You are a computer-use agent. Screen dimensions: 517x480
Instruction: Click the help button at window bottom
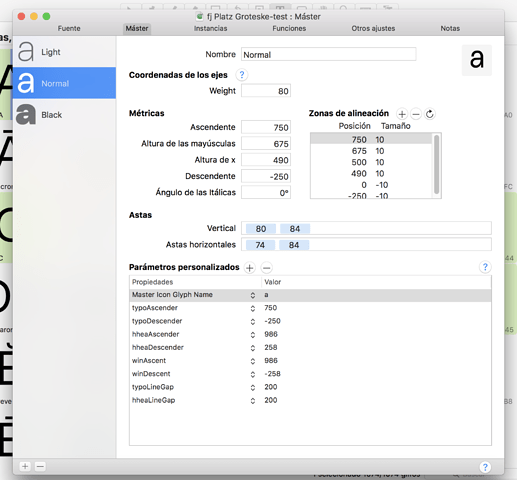click(485, 467)
